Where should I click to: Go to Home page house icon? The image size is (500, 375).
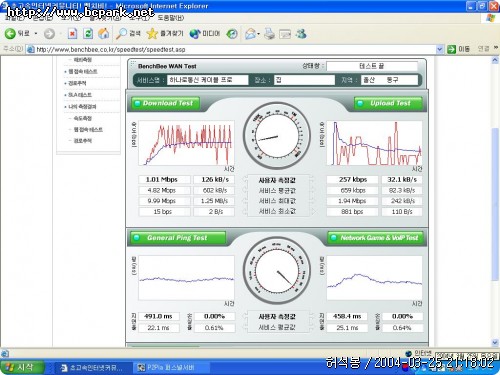tap(104, 34)
